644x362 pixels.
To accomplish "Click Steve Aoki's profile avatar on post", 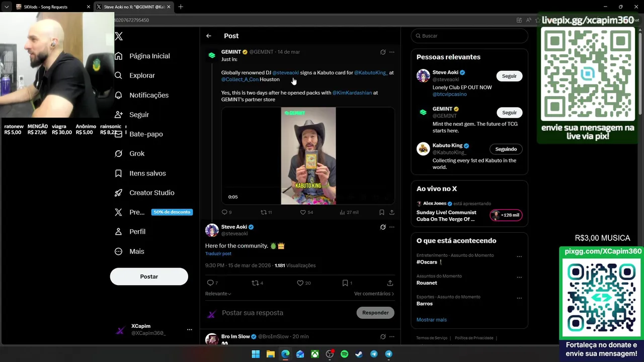I will [x=212, y=230].
